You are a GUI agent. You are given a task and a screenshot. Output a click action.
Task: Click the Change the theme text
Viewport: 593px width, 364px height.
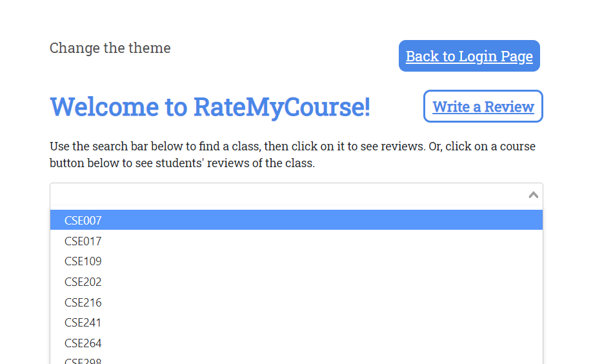click(110, 48)
